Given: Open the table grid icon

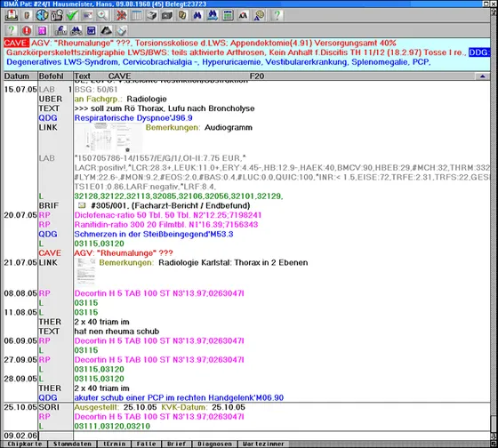Looking at the screenshot, I should 137,15.
